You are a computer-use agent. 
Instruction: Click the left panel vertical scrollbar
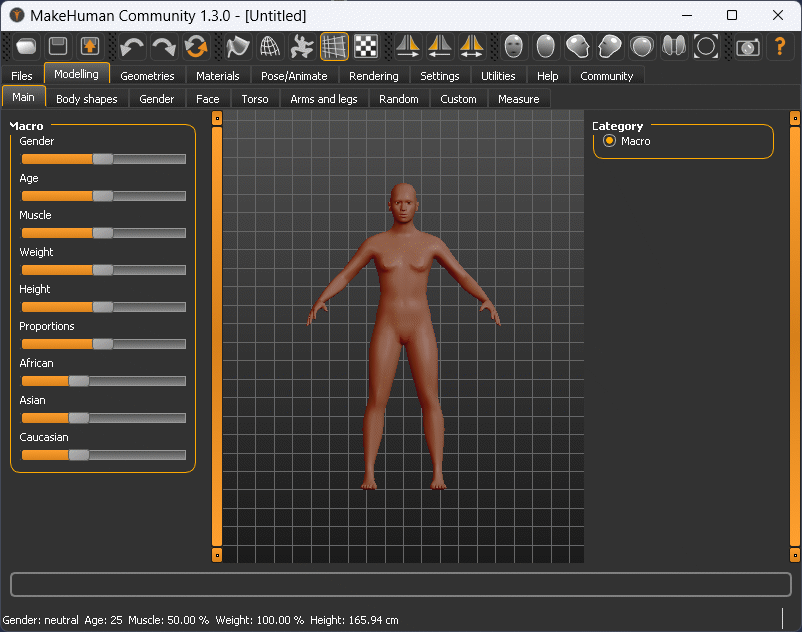click(x=217, y=336)
